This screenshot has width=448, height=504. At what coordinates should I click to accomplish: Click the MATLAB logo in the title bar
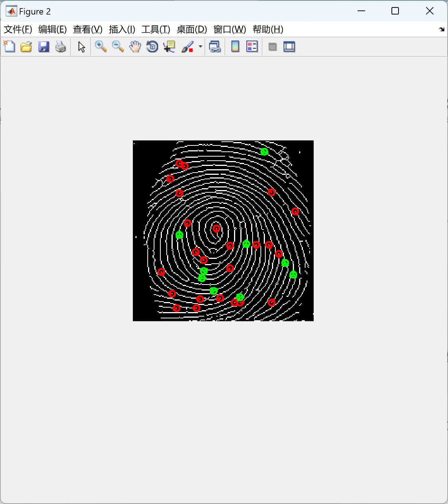click(11, 11)
